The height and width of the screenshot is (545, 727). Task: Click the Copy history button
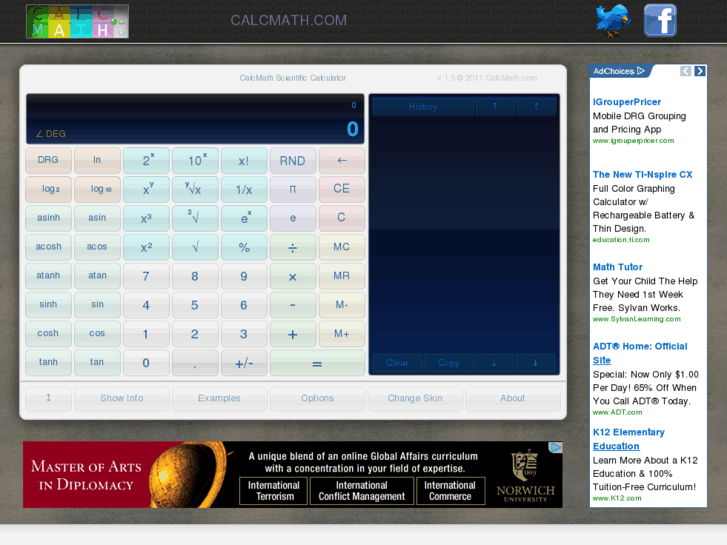tap(448, 363)
